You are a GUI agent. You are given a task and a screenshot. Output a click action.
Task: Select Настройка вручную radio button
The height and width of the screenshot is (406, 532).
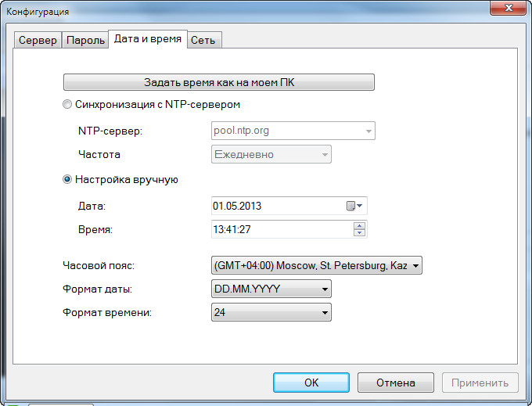click(x=67, y=179)
